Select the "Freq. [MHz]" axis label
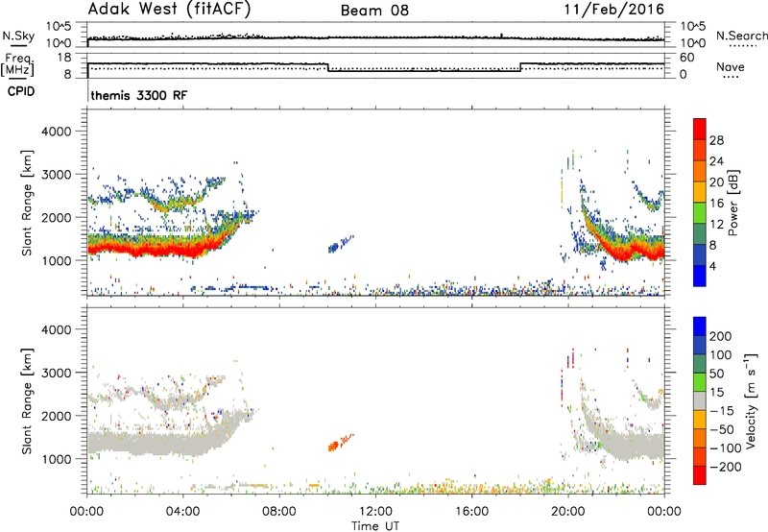Screen dimensions: 768x532 click(18, 65)
